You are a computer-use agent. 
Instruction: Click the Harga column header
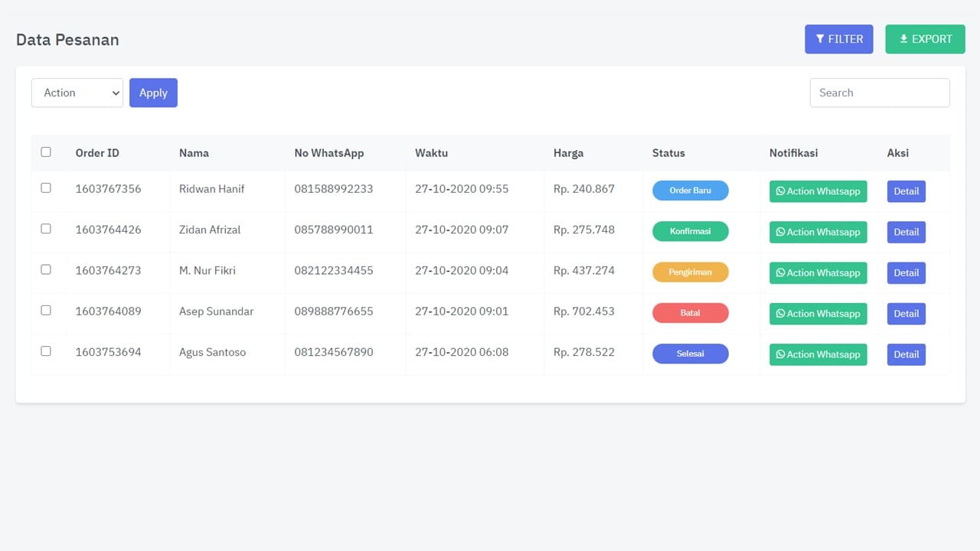(568, 153)
